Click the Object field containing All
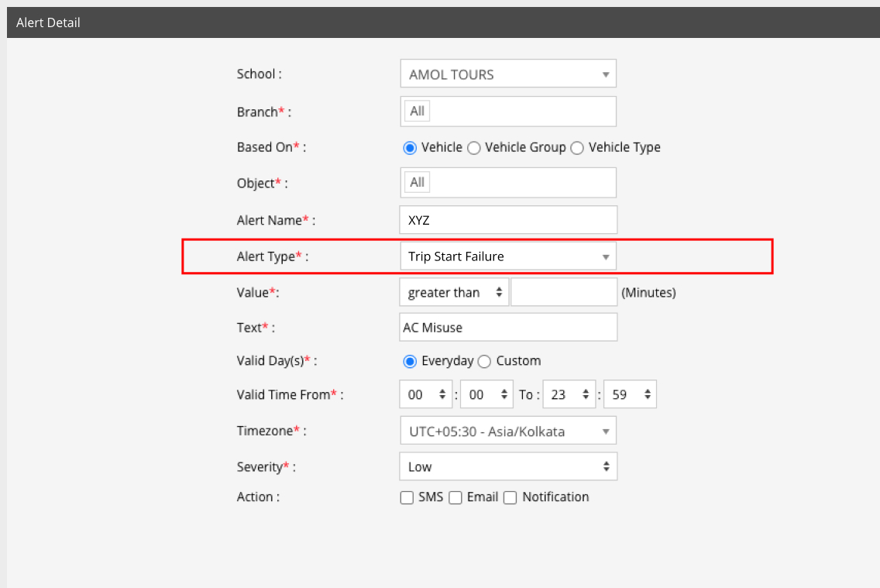This screenshot has width=880, height=588. tap(507, 183)
